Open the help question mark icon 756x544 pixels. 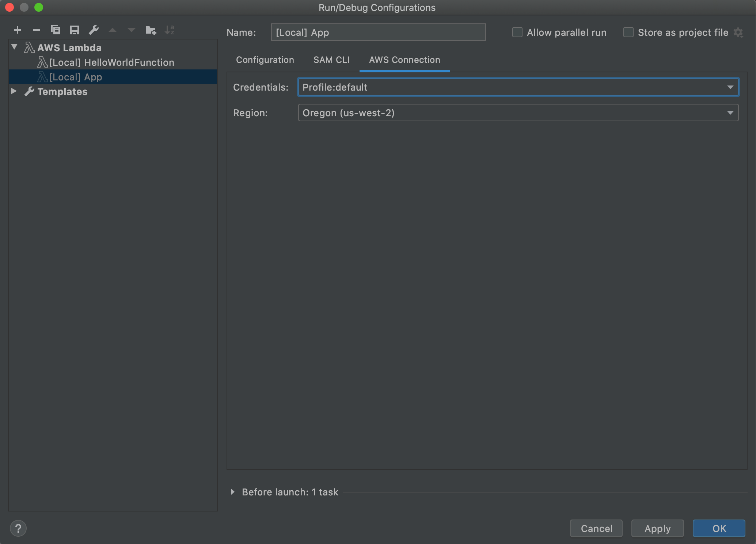[18, 528]
